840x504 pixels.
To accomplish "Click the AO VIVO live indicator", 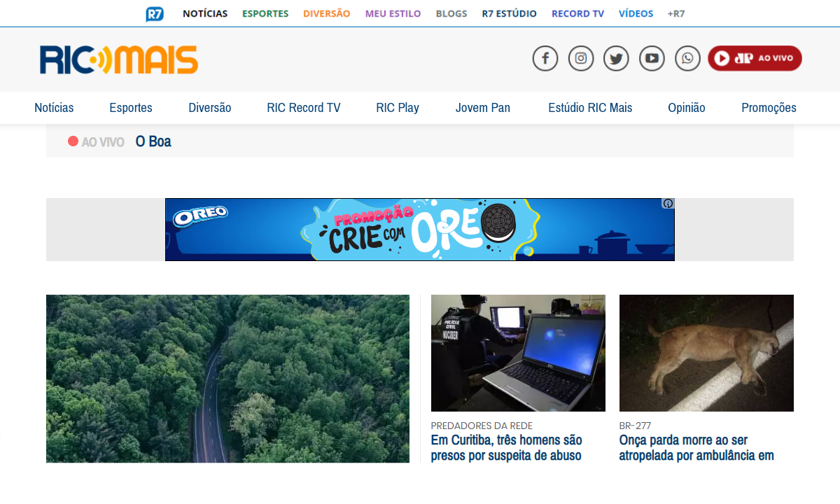I will 96,142.
